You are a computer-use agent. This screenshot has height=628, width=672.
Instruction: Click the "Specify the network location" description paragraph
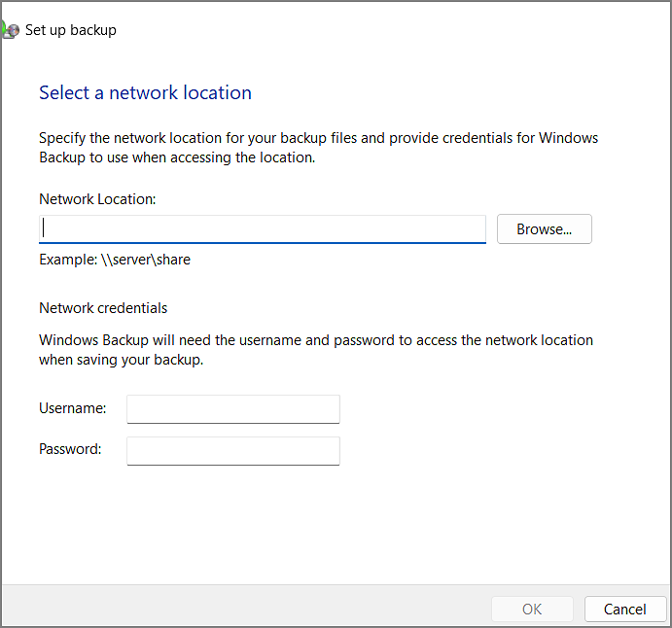click(x=318, y=148)
